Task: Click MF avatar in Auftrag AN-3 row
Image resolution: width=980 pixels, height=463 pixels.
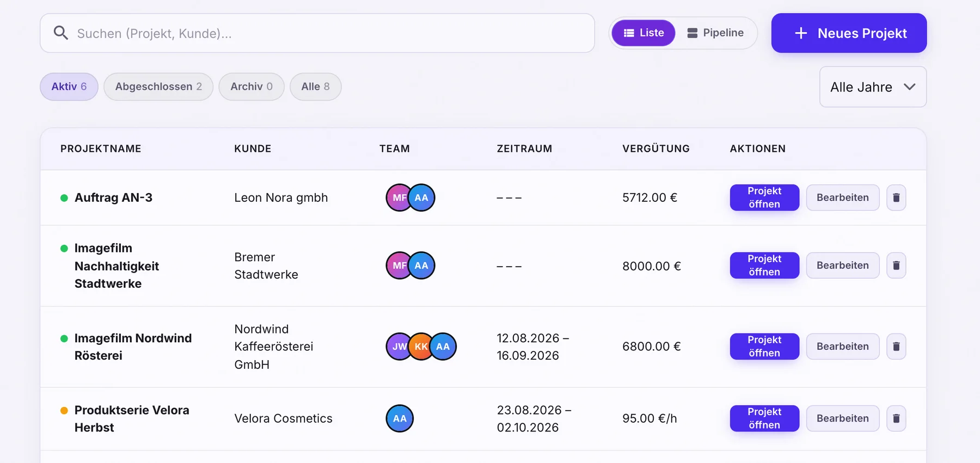Action: 398,197
